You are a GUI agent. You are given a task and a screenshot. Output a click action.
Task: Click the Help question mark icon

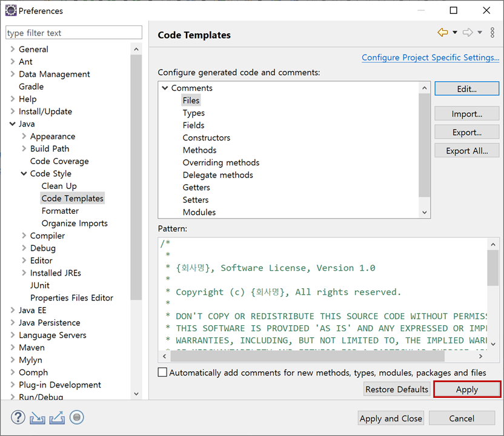tap(18, 418)
